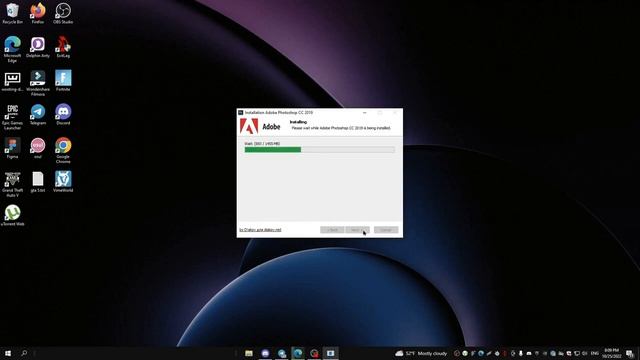The image size is (640, 360).
Task: Launch Firefox from the desktop
Action: (38, 13)
